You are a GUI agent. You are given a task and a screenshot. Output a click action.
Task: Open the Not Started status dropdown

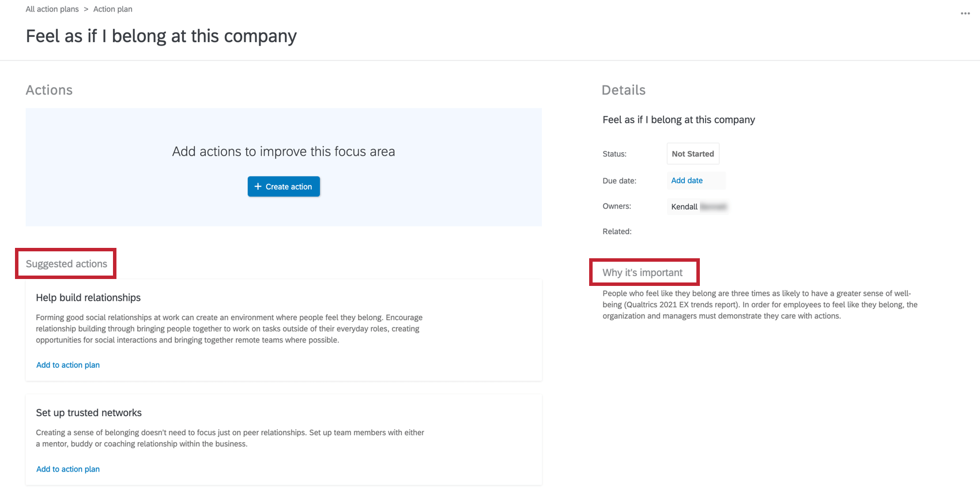coord(692,154)
